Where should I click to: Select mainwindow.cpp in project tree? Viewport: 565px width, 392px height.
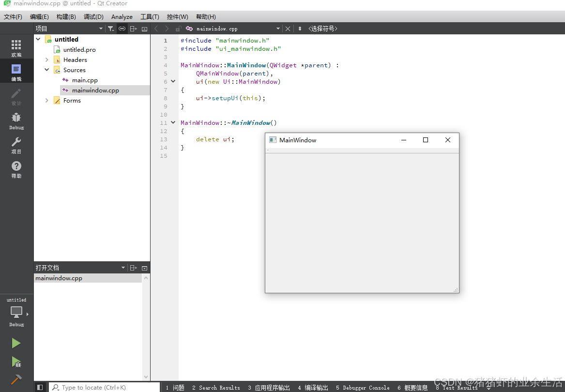click(105, 90)
